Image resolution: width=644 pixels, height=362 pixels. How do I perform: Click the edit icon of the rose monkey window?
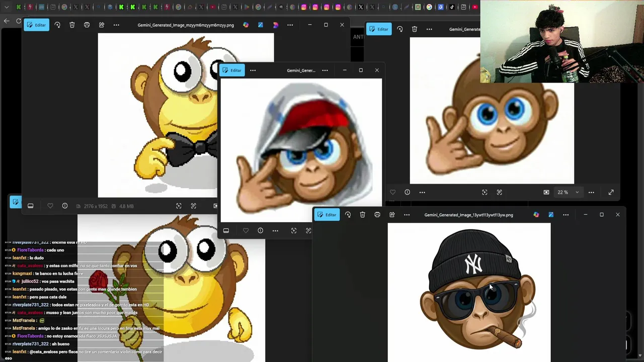click(16, 202)
